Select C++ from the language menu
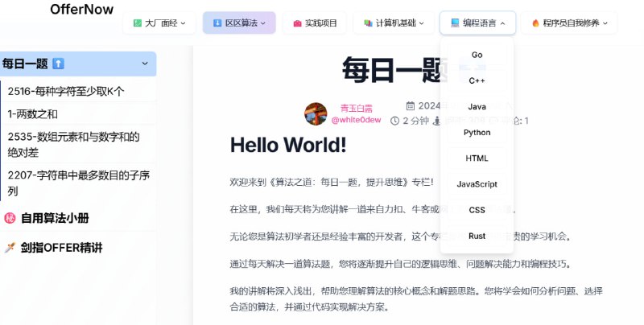 (477, 80)
